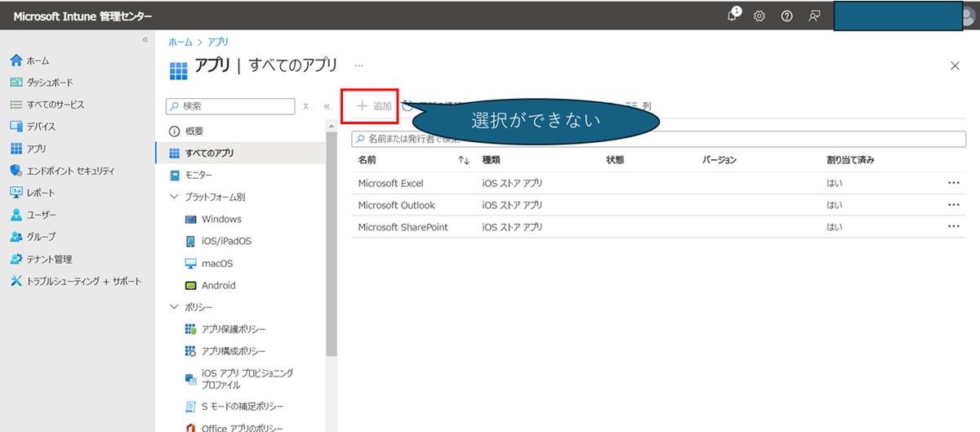Open the help question mark icon

point(786,16)
